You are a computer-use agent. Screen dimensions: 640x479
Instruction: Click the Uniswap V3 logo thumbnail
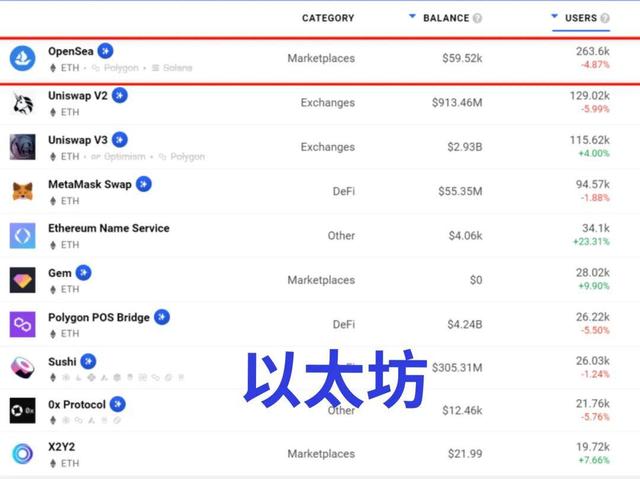click(22, 147)
